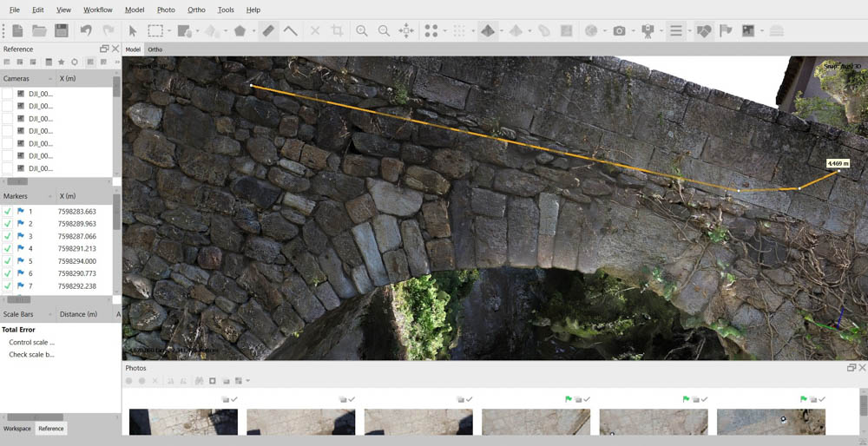Open the Tools menu

click(226, 10)
